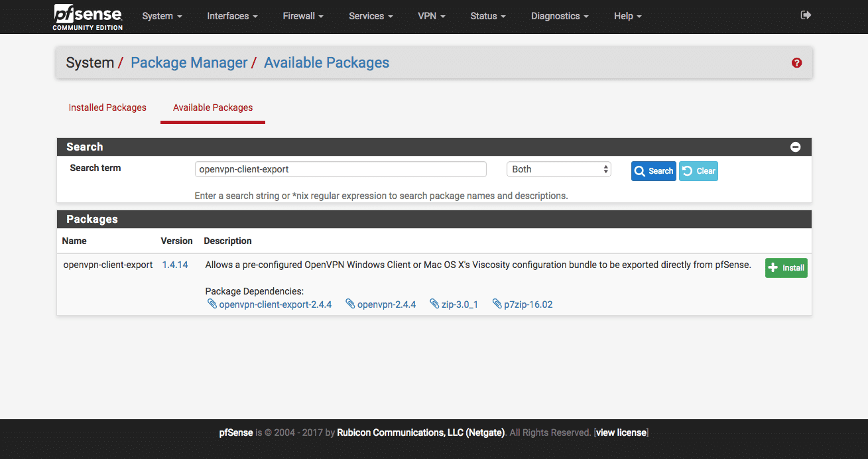Click the Version column header
This screenshot has height=459, width=868.
[x=177, y=241]
